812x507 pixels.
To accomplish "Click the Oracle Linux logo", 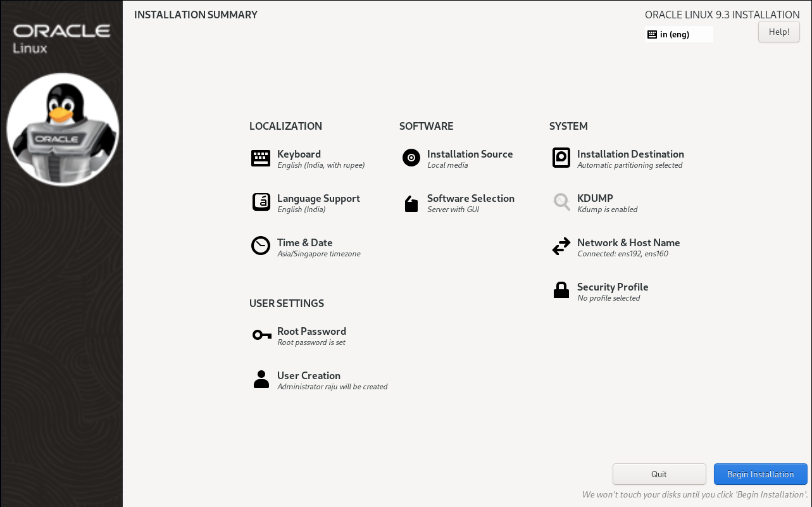I will [61, 38].
